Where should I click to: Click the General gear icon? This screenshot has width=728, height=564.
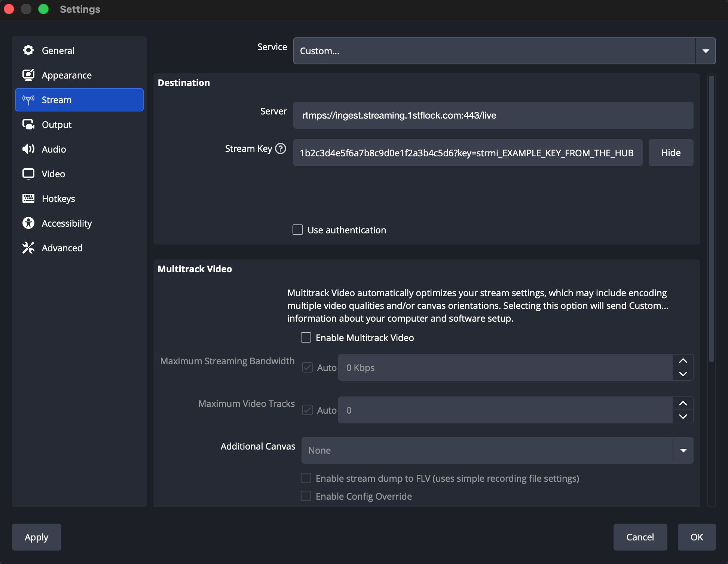click(28, 50)
